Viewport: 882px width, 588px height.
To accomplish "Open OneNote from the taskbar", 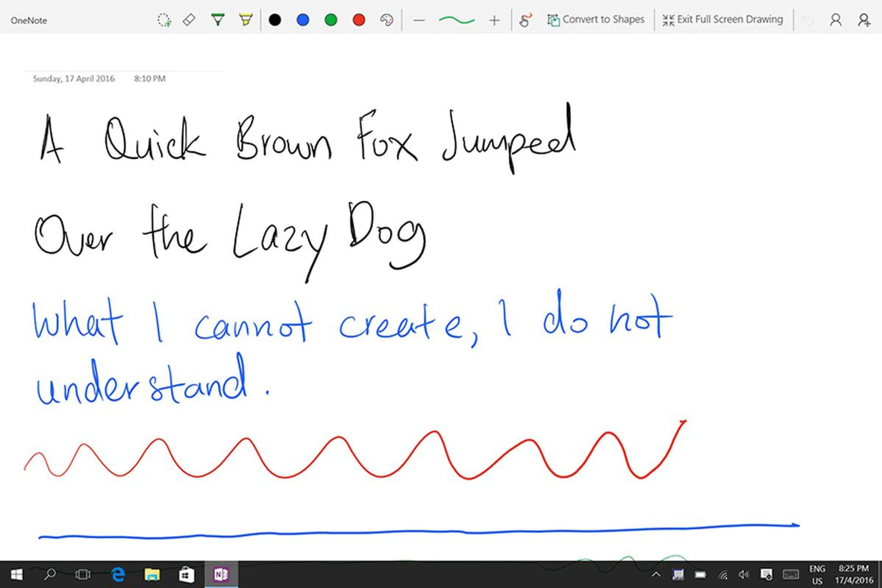I will [221, 574].
